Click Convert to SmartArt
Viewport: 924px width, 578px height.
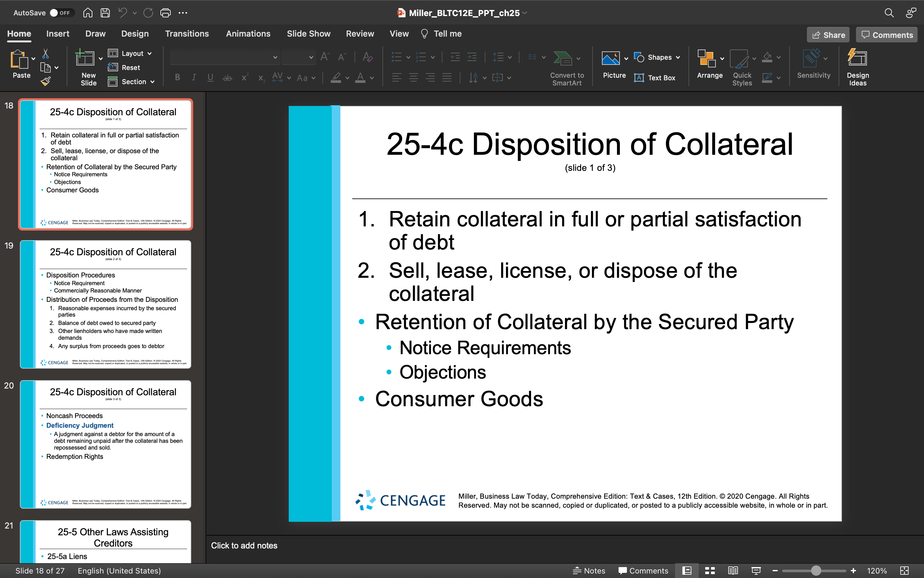click(x=567, y=68)
